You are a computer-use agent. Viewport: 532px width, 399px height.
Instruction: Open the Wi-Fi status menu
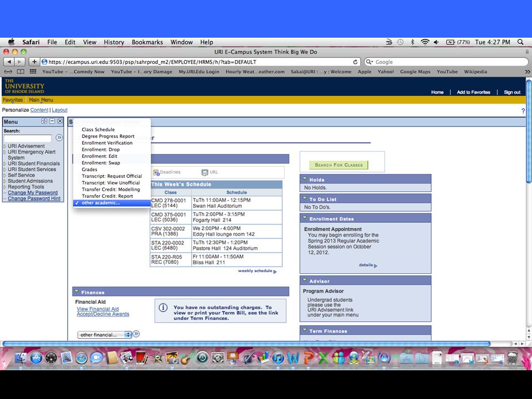(425, 42)
